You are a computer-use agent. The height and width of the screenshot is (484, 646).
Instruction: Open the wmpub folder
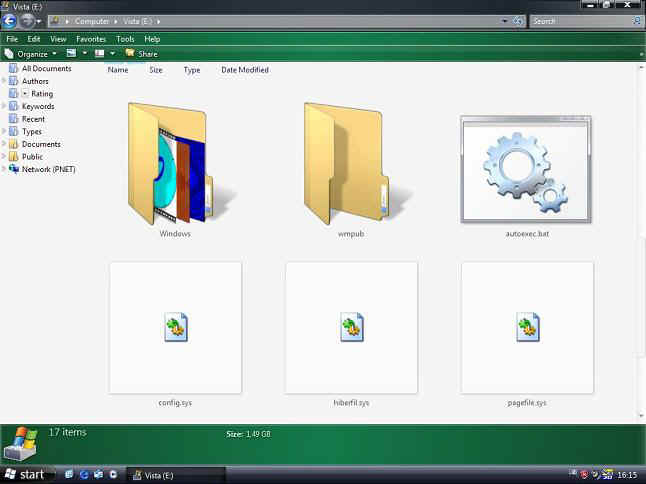[x=347, y=165]
